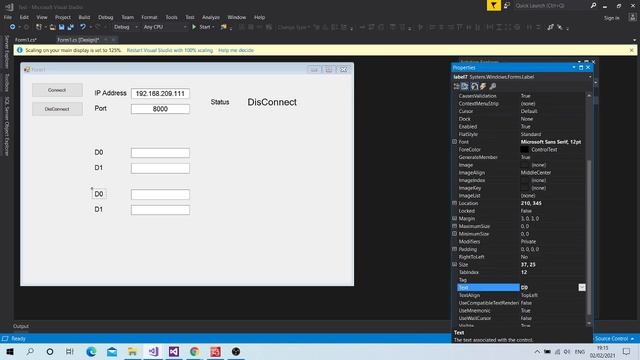Viewport: 640px width, 360px height.
Task: Click the Property Pages wrench icon
Action: 493,86
